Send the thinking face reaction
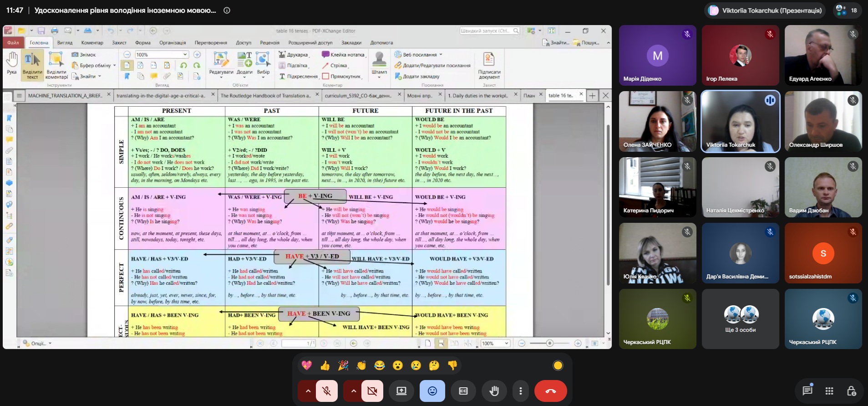Screen dimensions: 868x406 tap(434, 365)
